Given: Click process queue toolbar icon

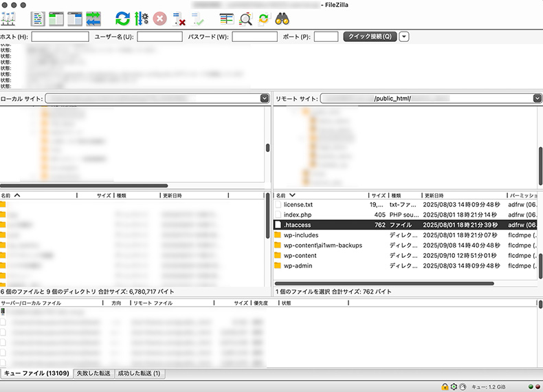Looking at the screenshot, I should pos(141,19).
